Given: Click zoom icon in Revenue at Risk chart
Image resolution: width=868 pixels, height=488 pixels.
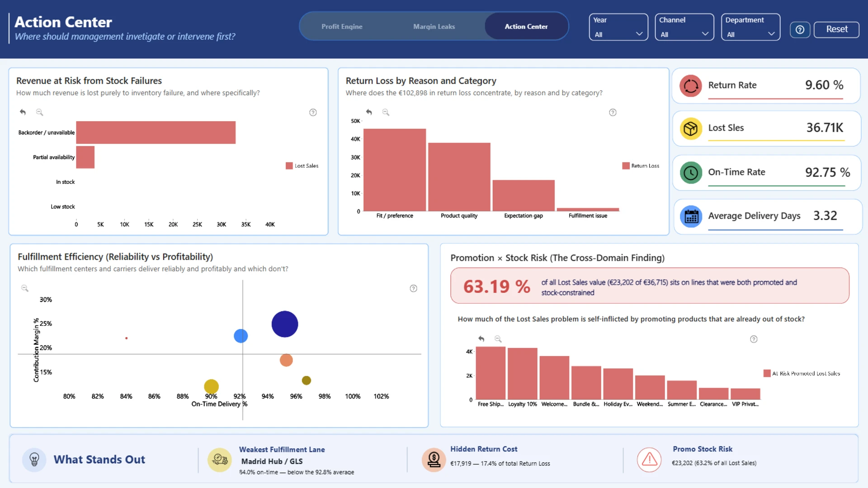Looking at the screenshot, I should point(39,112).
